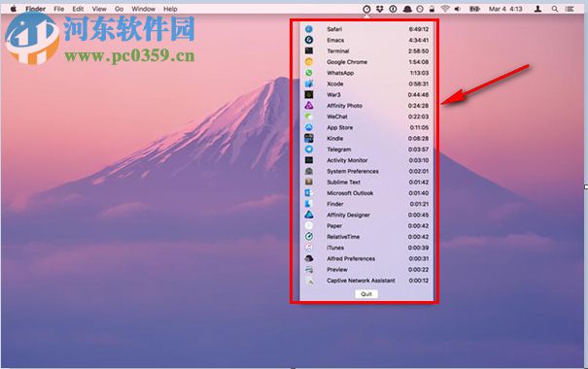Open the Dropbox menu bar icon

point(379,9)
